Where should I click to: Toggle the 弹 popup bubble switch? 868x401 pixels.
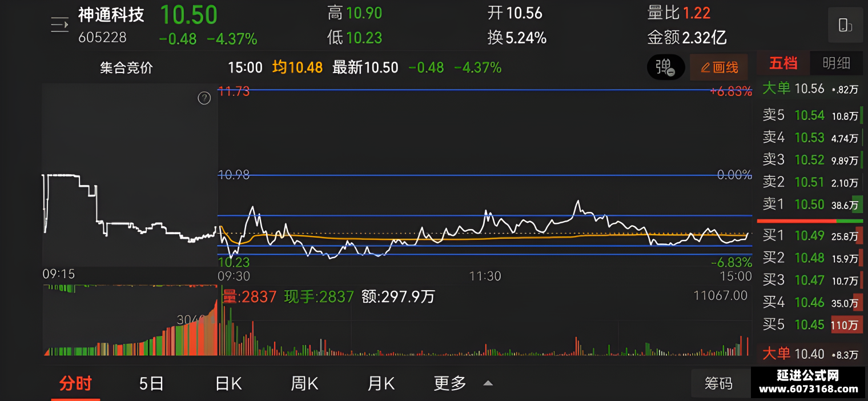coord(666,67)
